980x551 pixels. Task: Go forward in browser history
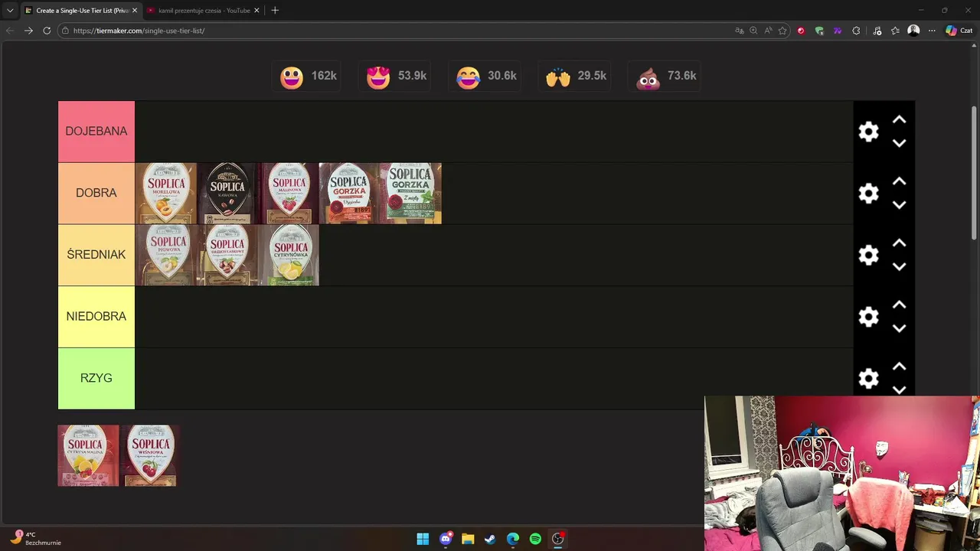(28, 31)
